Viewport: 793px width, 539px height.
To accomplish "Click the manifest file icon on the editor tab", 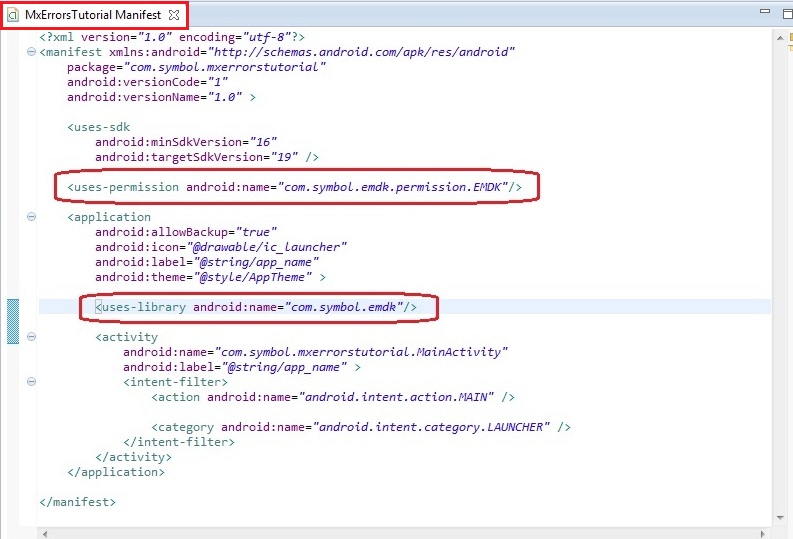I will pyautogui.click(x=13, y=16).
